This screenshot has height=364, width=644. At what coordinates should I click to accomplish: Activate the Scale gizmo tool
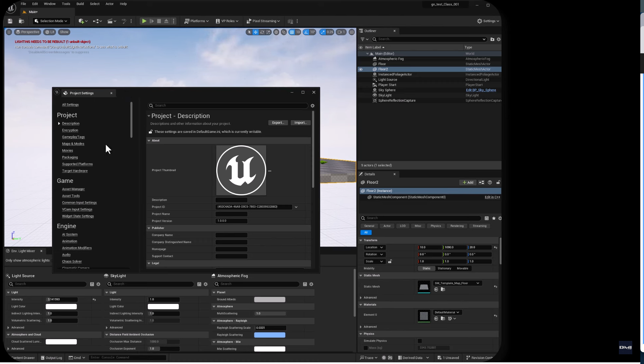[269, 32]
